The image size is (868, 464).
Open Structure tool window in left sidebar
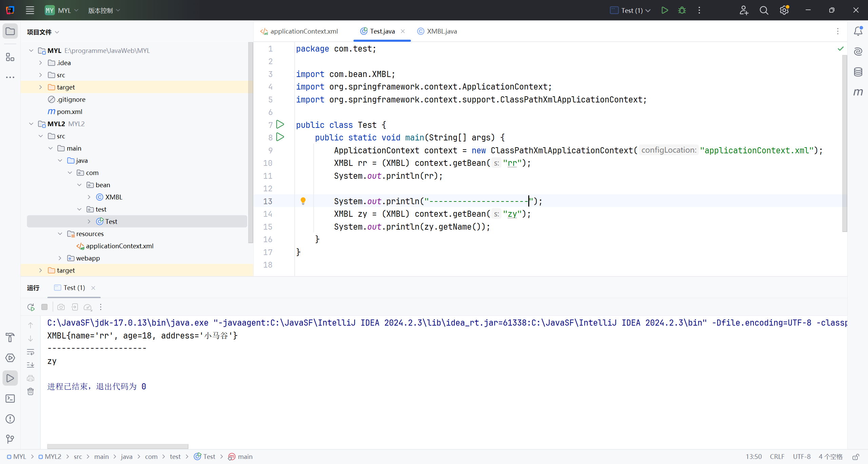10,57
